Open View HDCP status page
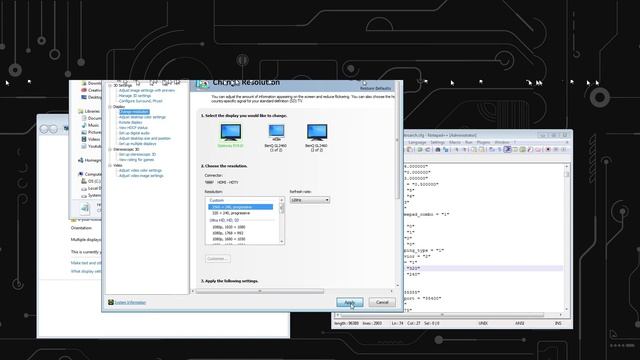Image resolution: width=640 pixels, height=360 pixels. pos(133,128)
